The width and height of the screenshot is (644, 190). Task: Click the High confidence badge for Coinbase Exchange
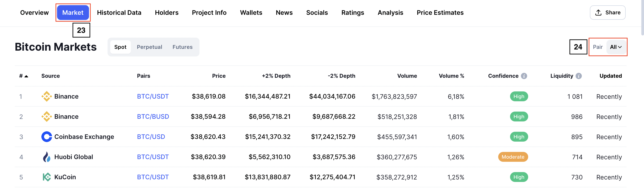coord(519,137)
